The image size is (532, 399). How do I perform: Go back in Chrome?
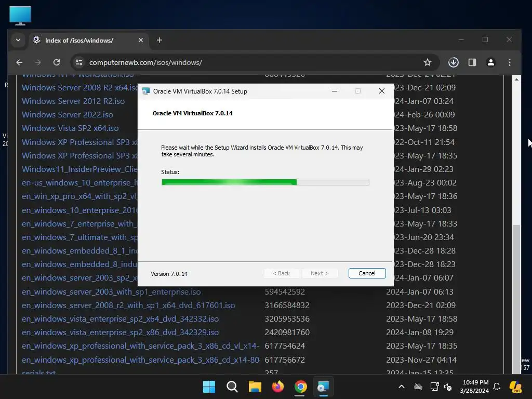point(19,62)
